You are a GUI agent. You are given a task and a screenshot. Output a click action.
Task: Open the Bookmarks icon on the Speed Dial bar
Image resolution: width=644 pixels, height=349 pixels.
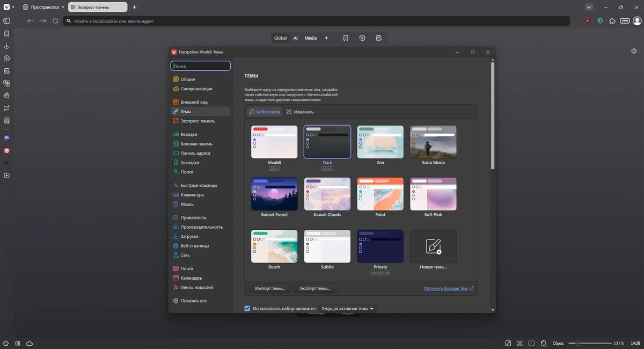[x=346, y=38]
